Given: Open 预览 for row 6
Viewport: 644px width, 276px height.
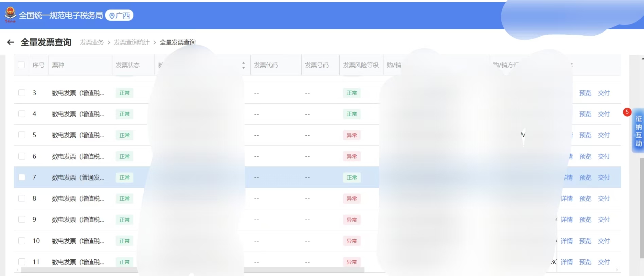Looking at the screenshot, I should [585, 156].
